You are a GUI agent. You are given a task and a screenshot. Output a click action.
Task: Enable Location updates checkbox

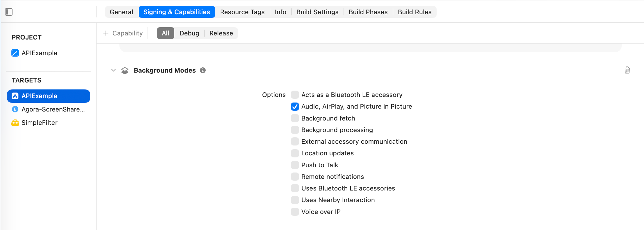tap(295, 153)
